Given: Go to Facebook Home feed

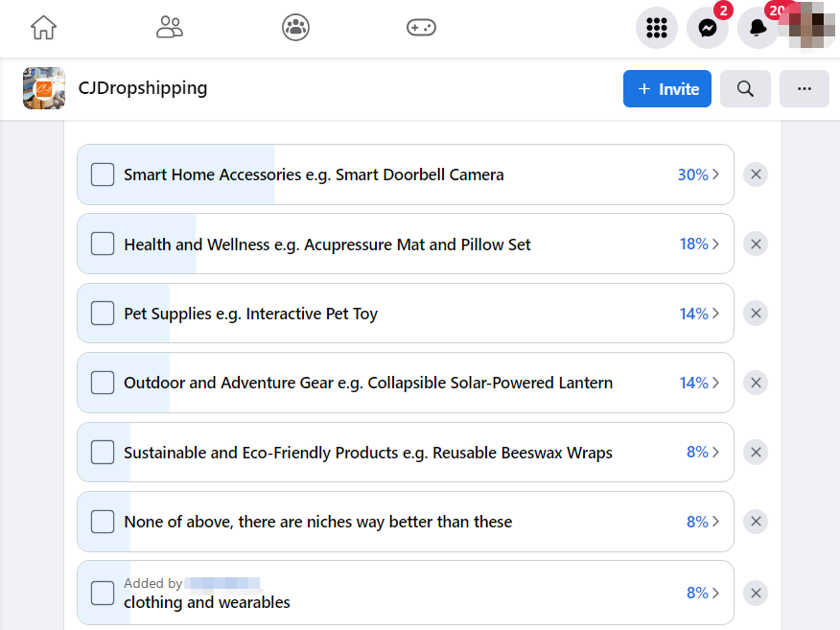Looking at the screenshot, I should pyautogui.click(x=43, y=28).
